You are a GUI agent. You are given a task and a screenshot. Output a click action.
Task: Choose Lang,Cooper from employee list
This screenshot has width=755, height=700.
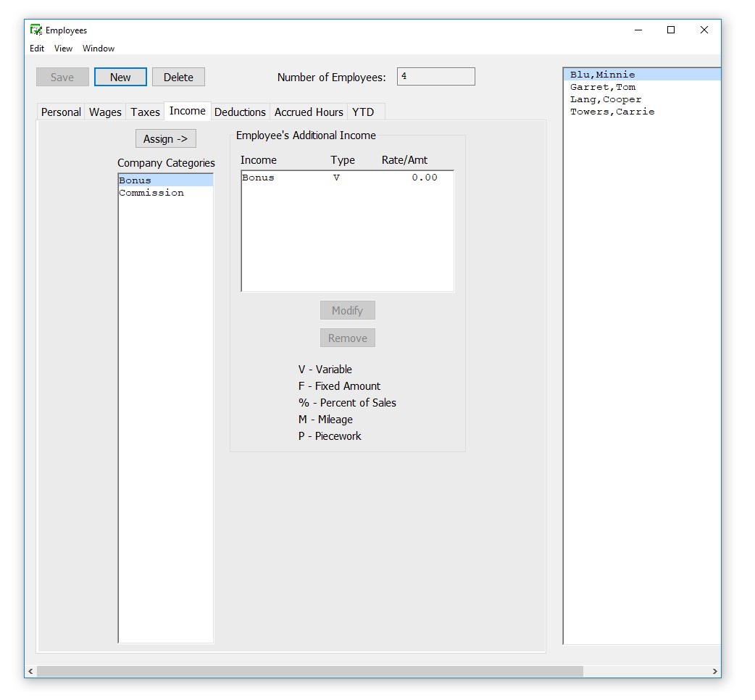606,99
